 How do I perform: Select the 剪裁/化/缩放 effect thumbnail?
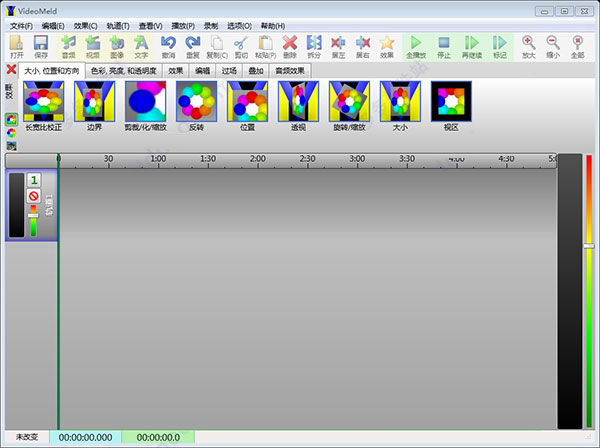tap(145, 101)
